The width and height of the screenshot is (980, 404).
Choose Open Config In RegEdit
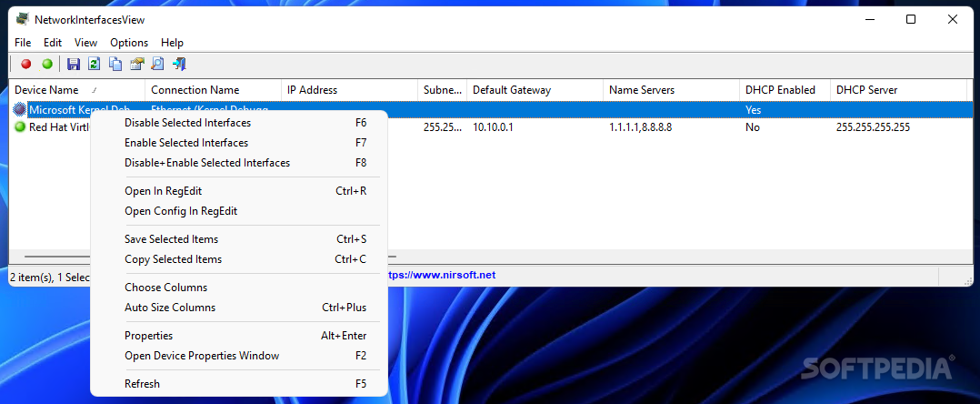tap(239, 211)
